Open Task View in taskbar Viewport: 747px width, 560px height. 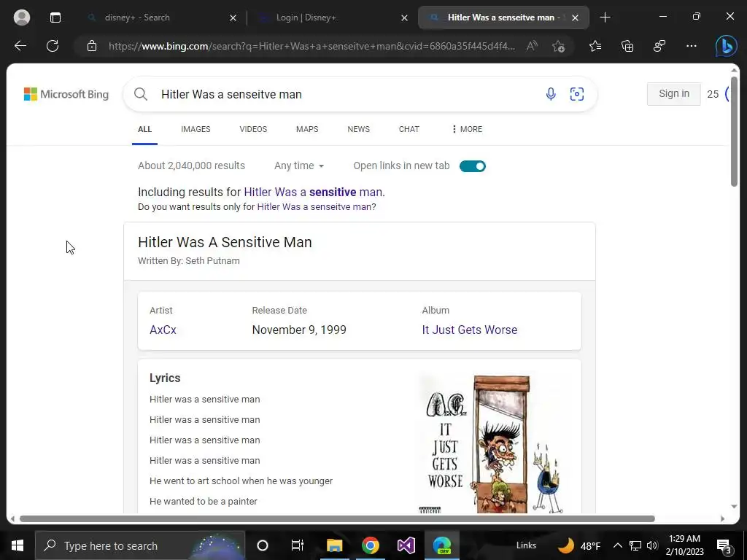click(x=298, y=545)
